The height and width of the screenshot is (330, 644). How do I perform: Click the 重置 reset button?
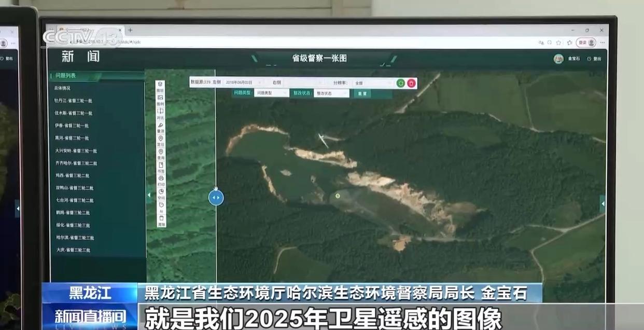[362, 93]
